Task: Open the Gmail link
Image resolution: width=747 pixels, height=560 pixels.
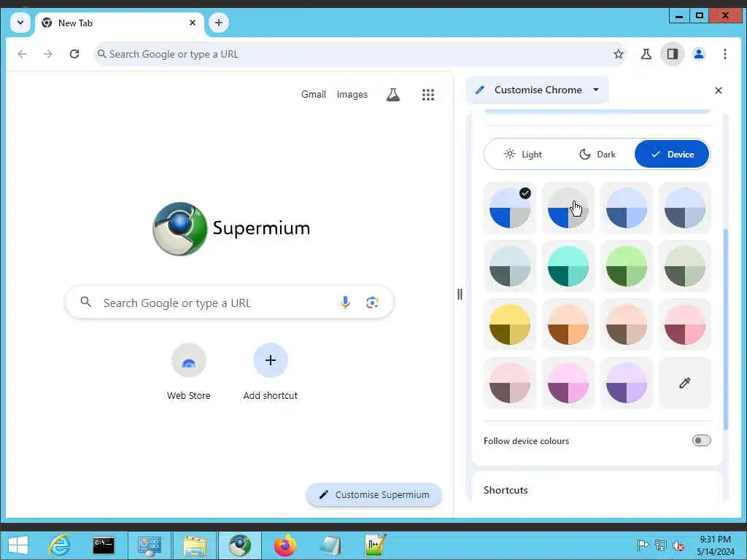Action: [314, 94]
